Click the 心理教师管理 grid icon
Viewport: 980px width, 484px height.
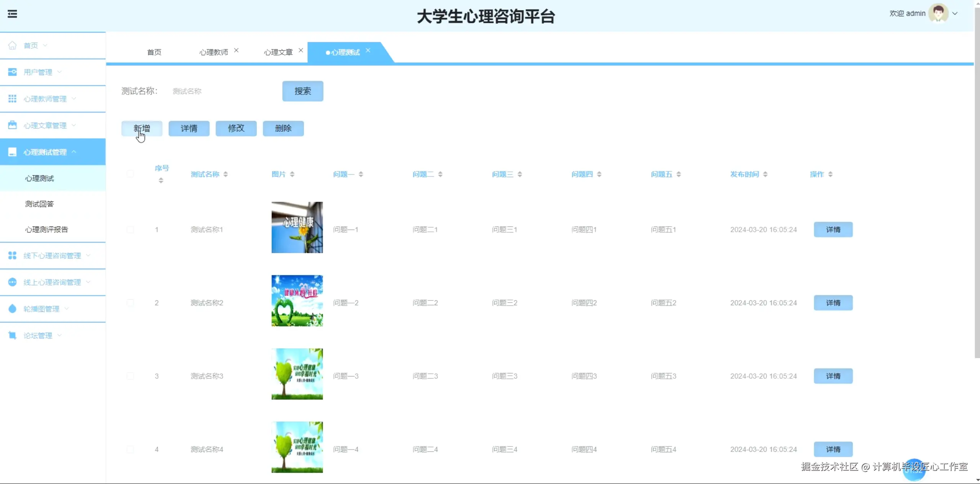pyautogui.click(x=12, y=99)
